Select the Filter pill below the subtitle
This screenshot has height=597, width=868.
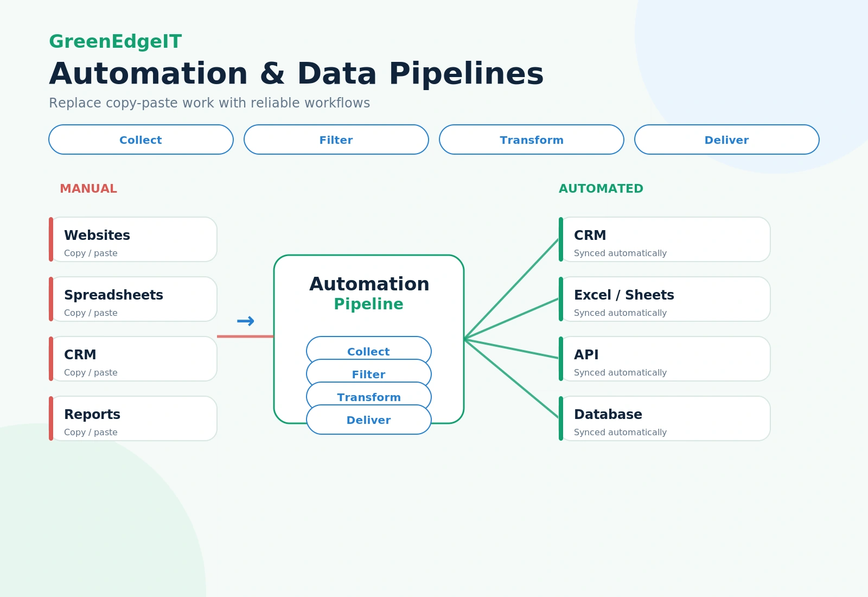[336, 139]
